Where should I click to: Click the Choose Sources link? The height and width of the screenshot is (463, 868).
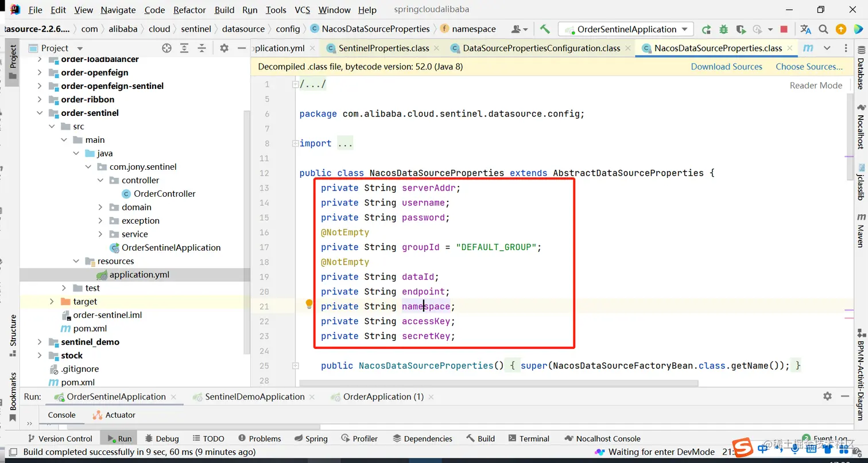[x=809, y=67]
